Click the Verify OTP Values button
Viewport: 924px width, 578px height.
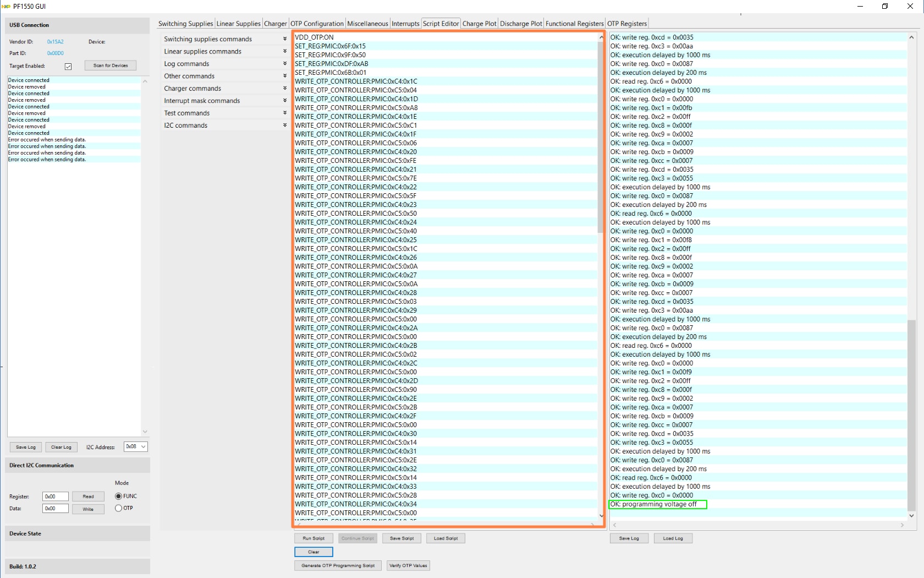click(408, 566)
